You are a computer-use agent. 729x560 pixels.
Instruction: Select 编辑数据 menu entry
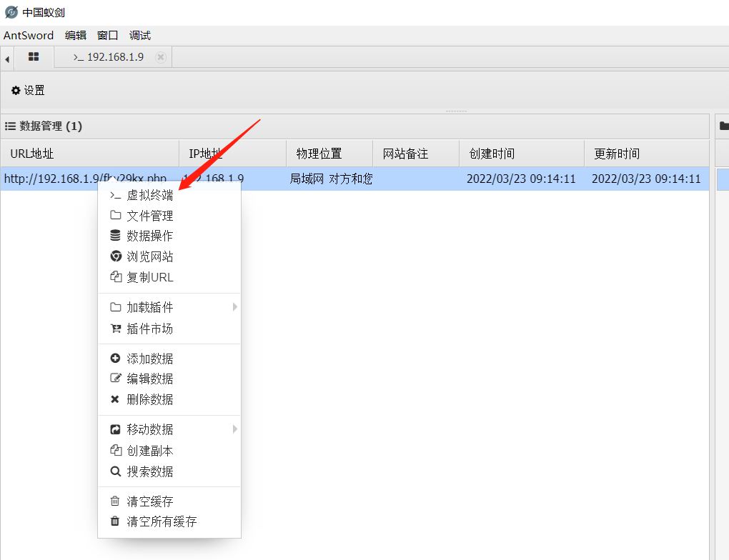(x=169, y=379)
